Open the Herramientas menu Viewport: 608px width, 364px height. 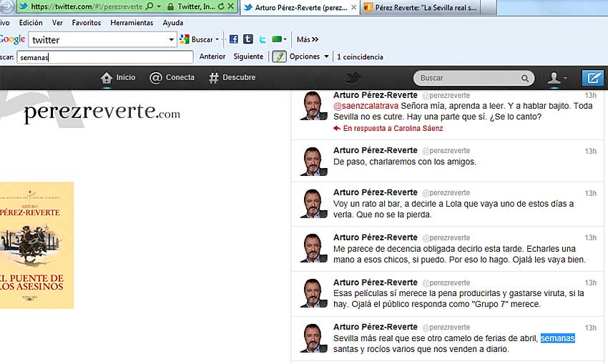click(x=132, y=23)
